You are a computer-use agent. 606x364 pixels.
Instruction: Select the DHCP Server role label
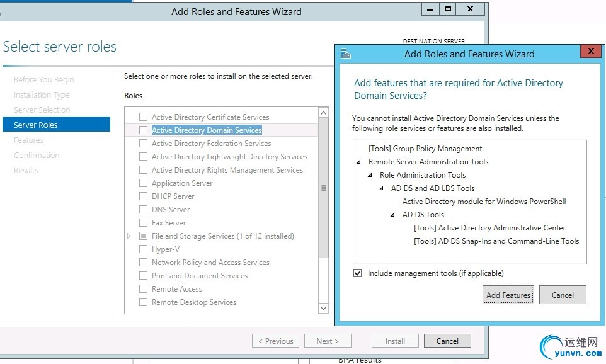click(x=173, y=196)
